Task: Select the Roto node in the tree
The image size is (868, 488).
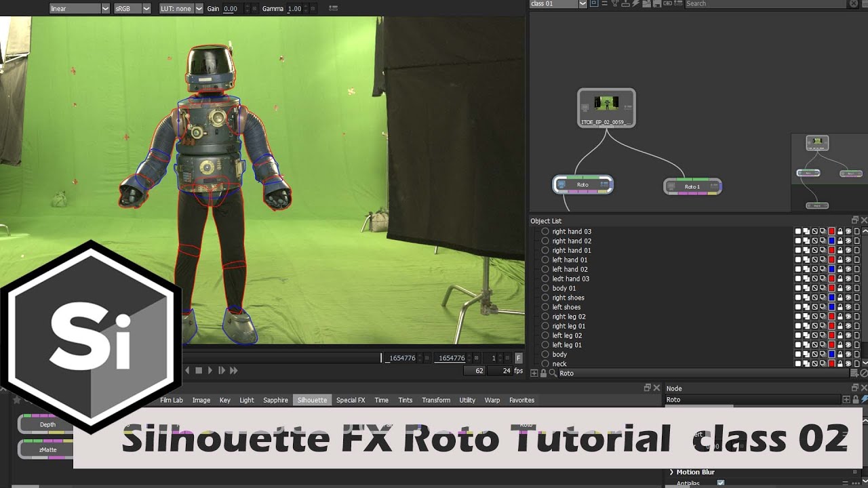Action: [x=583, y=184]
